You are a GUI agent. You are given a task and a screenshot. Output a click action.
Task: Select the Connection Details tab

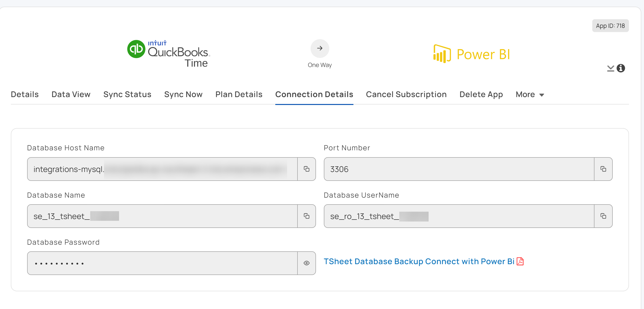coord(314,95)
